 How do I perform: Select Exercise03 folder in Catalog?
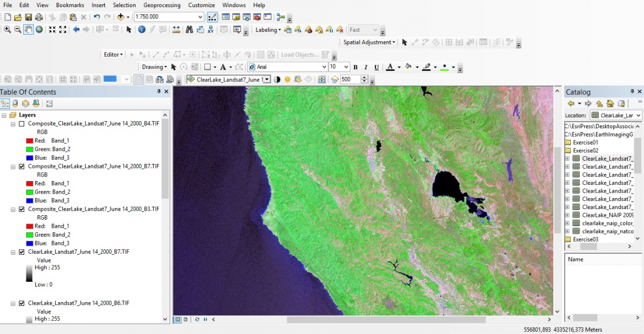tap(585, 239)
